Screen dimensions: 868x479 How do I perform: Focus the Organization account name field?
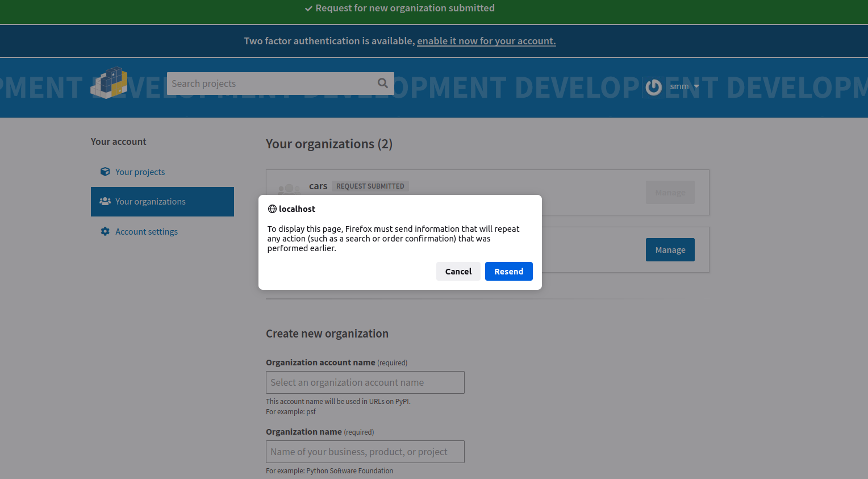365,382
